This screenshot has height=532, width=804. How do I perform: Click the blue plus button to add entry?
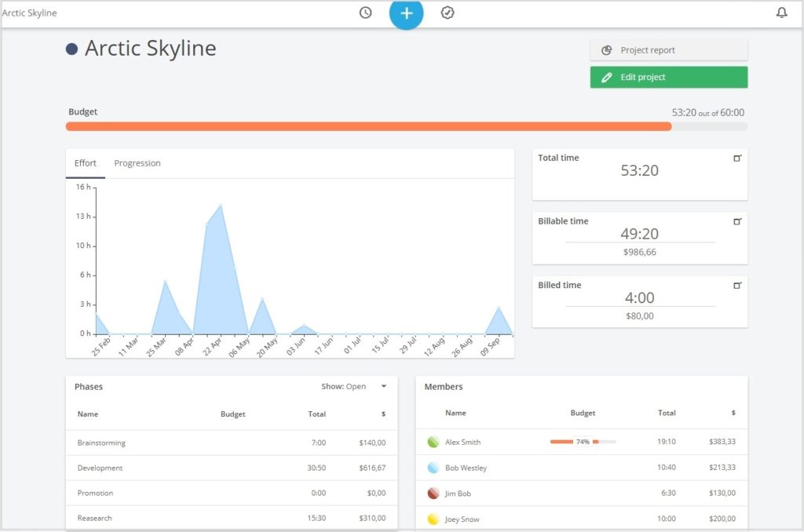click(x=406, y=13)
